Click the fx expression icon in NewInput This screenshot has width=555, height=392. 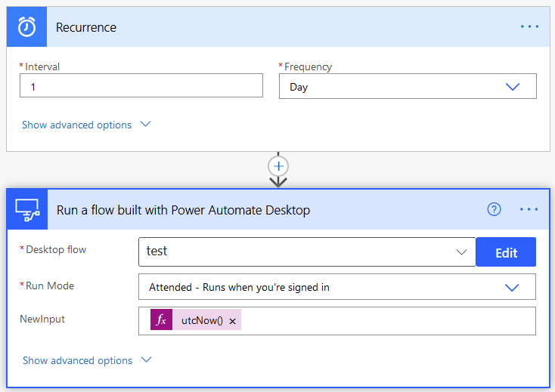(161, 320)
